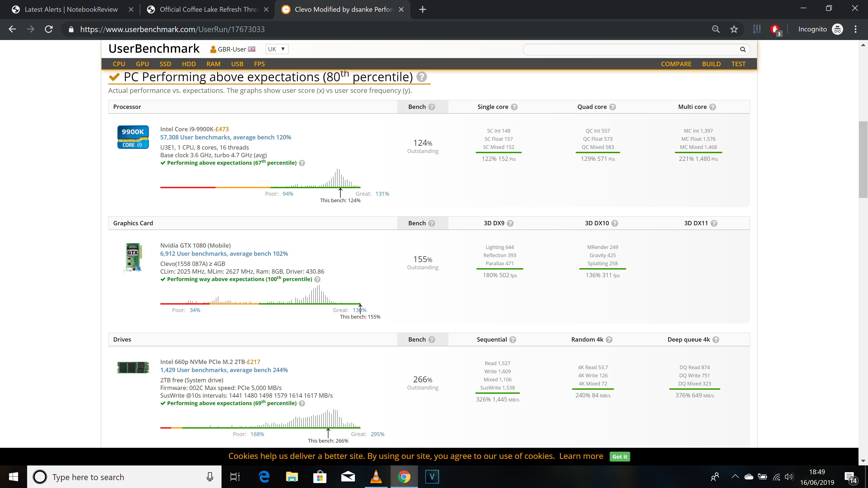Click help icon beside Quad core
Image resolution: width=868 pixels, height=488 pixels.
613,107
